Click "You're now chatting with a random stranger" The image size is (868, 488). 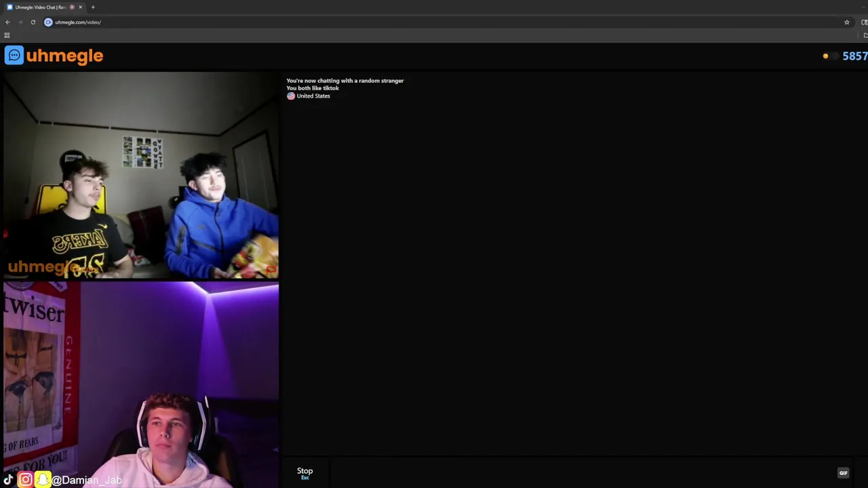click(x=344, y=81)
